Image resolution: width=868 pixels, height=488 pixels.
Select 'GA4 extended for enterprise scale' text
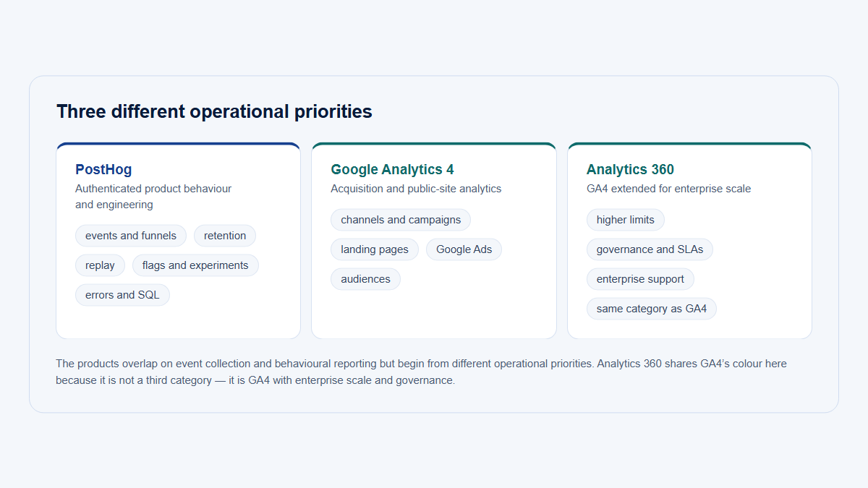[668, 189]
